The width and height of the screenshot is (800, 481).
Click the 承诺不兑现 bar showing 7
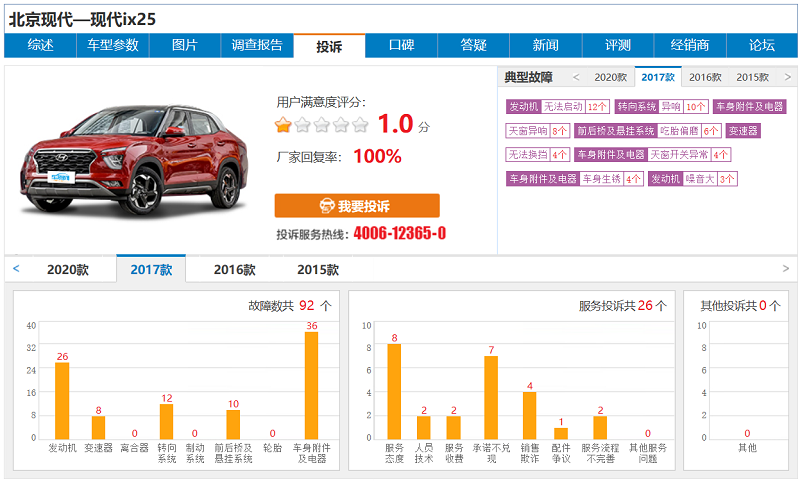click(x=491, y=397)
